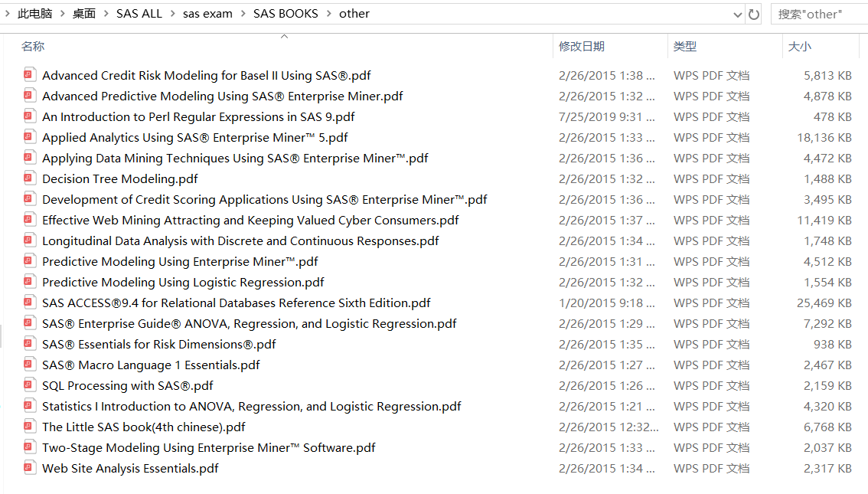This screenshot has width=868, height=494.
Task: Select Advanced Credit Risk Modeling for Basel II file name
Action: click(x=207, y=75)
